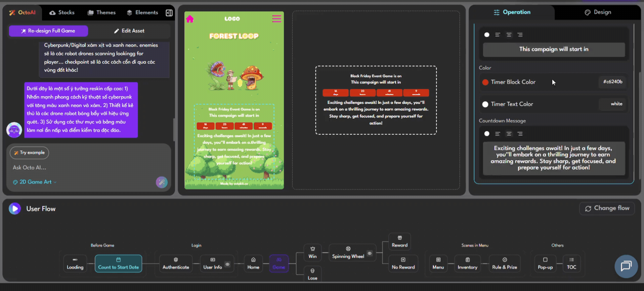Click the Ask Octo AI input field
Viewport: 644px width, 291px height.
[81, 167]
